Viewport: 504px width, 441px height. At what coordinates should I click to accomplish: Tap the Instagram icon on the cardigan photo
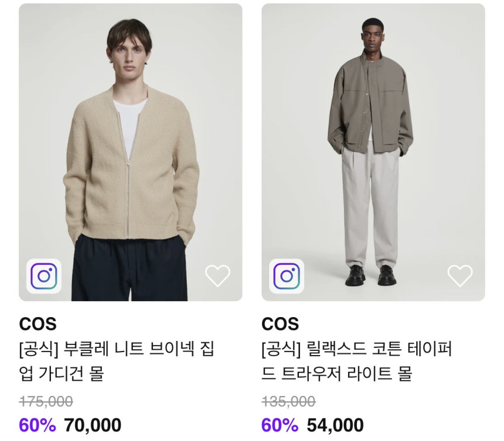point(44,276)
